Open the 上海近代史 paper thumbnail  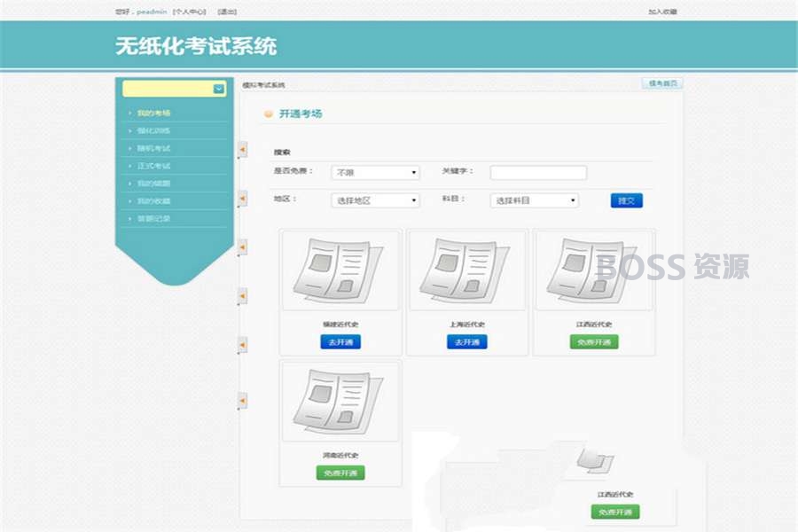point(467,270)
